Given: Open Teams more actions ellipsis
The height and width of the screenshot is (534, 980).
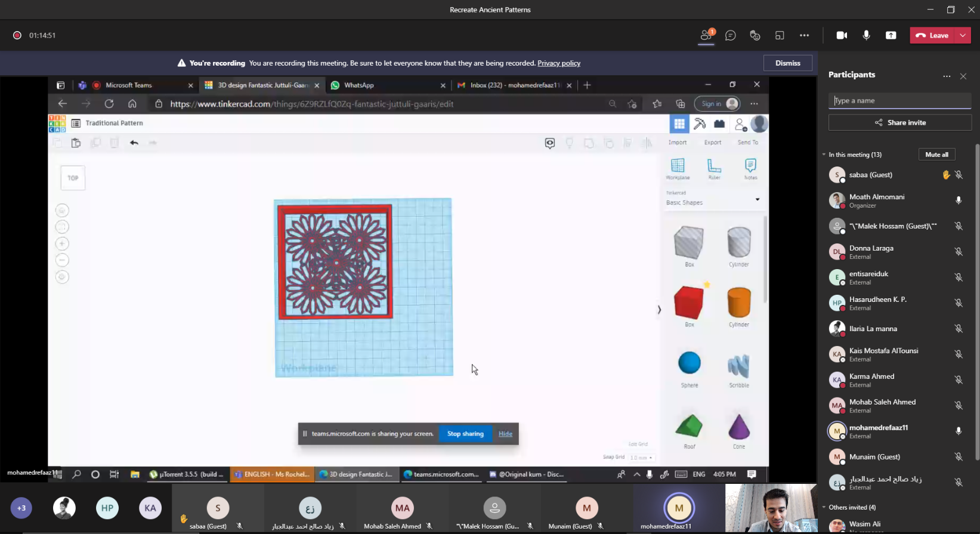Looking at the screenshot, I should point(804,35).
